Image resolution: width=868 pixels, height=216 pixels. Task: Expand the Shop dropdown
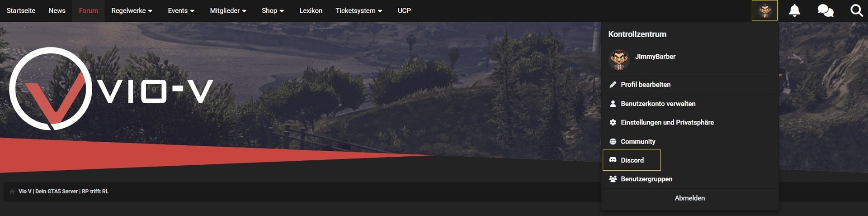(273, 10)
